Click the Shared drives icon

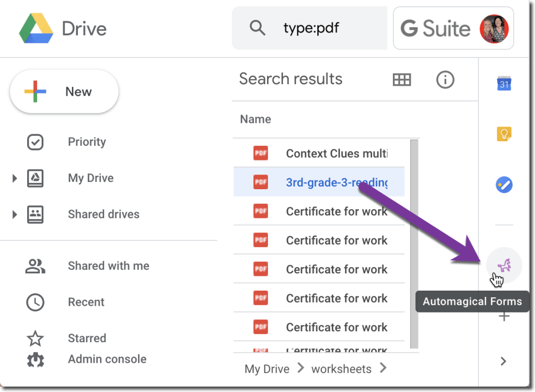point(35,214)
